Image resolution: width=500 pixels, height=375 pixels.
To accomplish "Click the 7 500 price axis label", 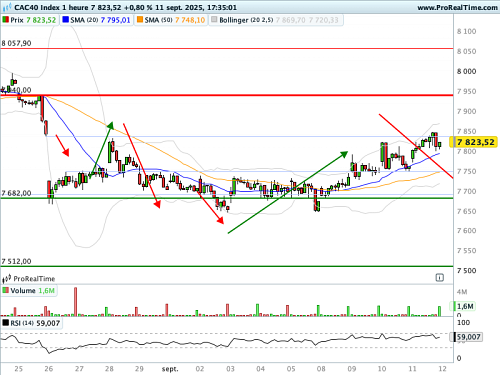I will coord(466,271).
